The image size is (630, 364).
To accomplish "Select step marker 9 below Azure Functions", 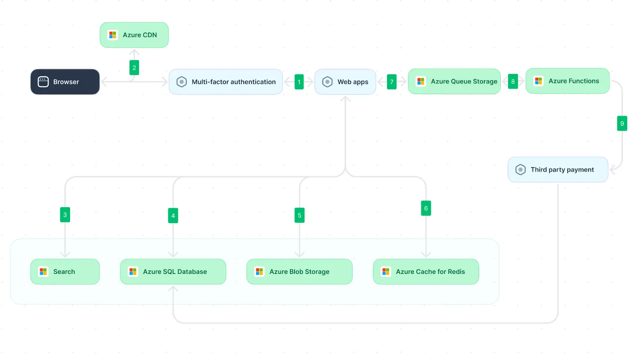I will tap(622, 123).
